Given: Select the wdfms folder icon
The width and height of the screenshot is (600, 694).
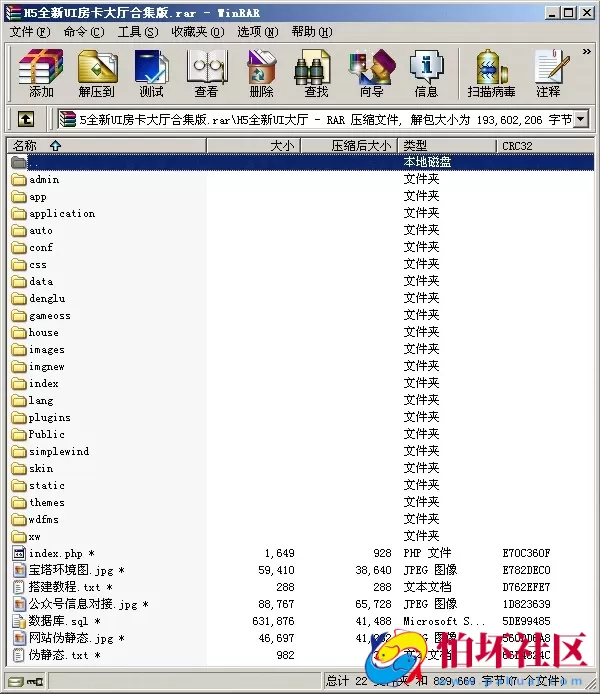Looking at the screenshot, I should point(19,519).
